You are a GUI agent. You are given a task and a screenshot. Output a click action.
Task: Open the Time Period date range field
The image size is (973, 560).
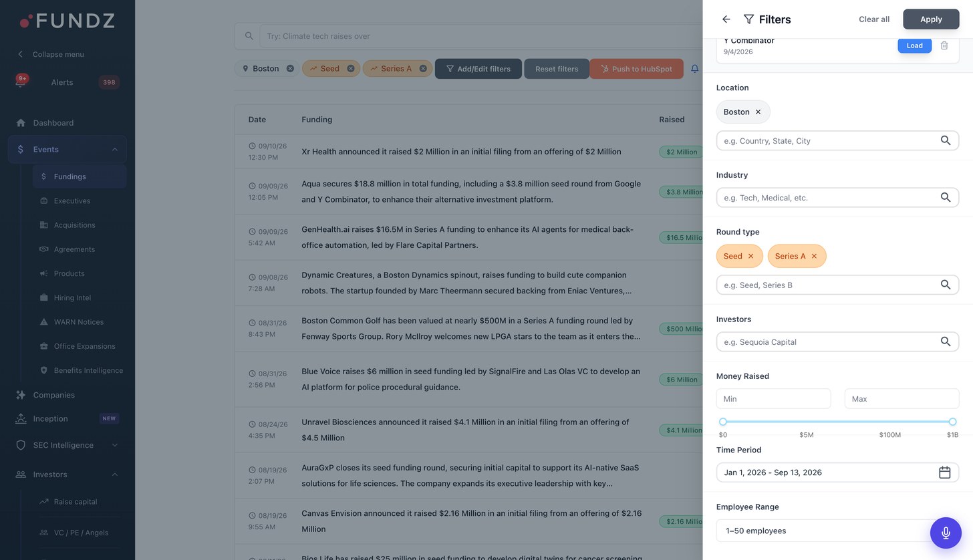[x=837, y=472]
